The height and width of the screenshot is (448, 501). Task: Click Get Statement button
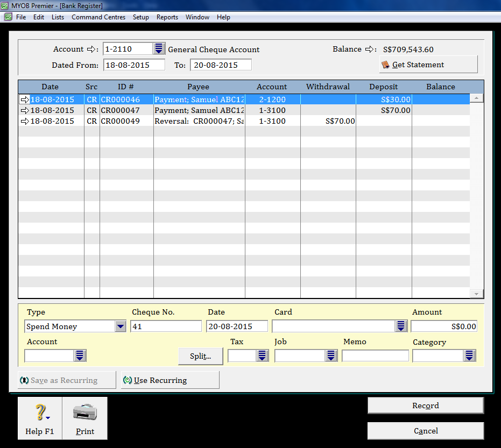428,65
